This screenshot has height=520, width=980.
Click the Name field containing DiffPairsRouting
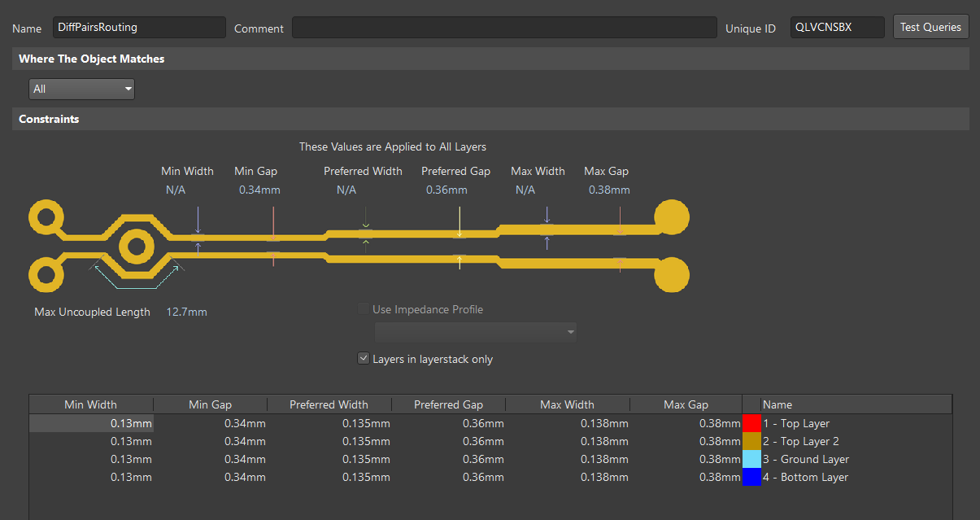point(138,28)
